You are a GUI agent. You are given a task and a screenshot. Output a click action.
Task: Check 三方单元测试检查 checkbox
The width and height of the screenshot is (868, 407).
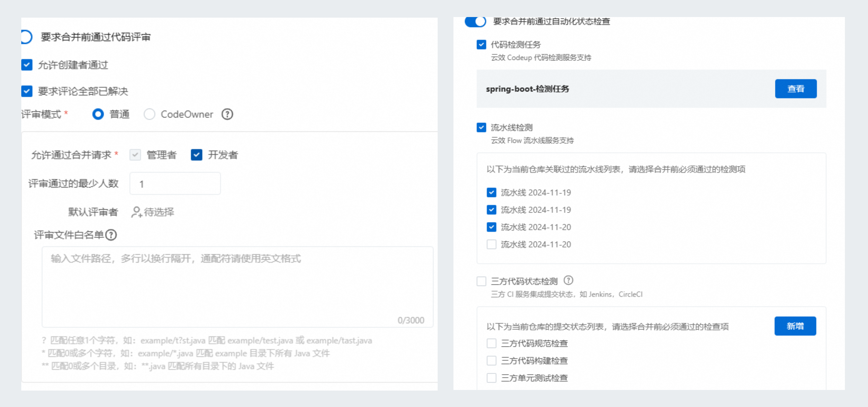[x=491, y=378]
